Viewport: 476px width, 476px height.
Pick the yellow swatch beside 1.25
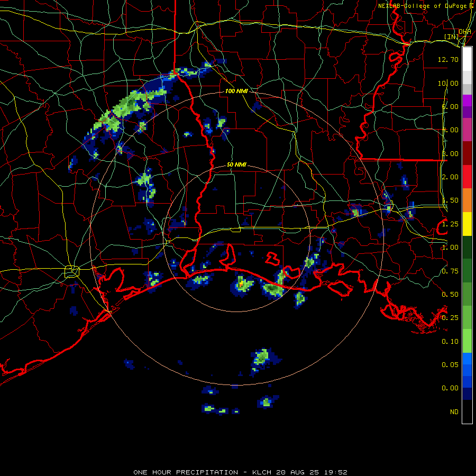[467, 224]
